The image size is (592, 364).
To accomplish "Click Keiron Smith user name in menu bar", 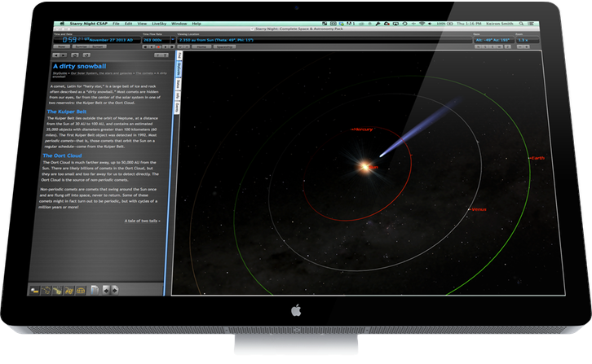I will pyautogui.click(x=500, y=24).
